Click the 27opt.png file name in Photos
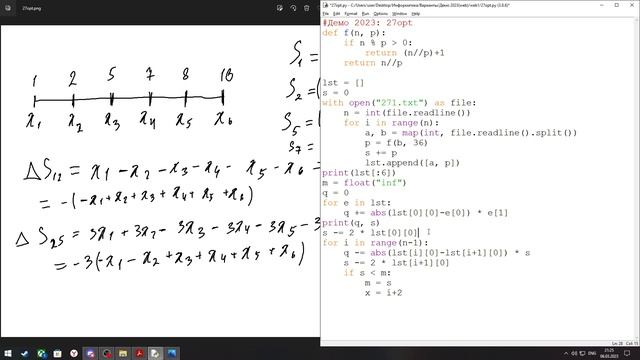 31,8
